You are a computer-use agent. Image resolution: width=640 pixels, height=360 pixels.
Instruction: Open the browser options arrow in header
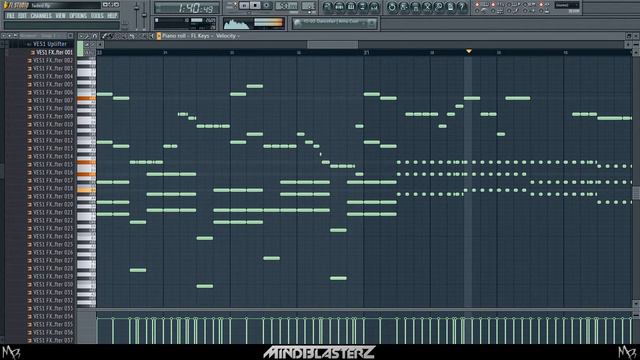pyautogui.click(x=3, y=36)
